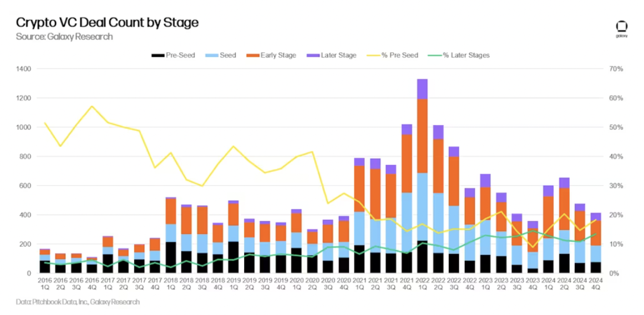The image size is (644, 315).
Task: Select the 'Crypto VC Deal Count by Stage' title
Action: [x=107, y=23]
